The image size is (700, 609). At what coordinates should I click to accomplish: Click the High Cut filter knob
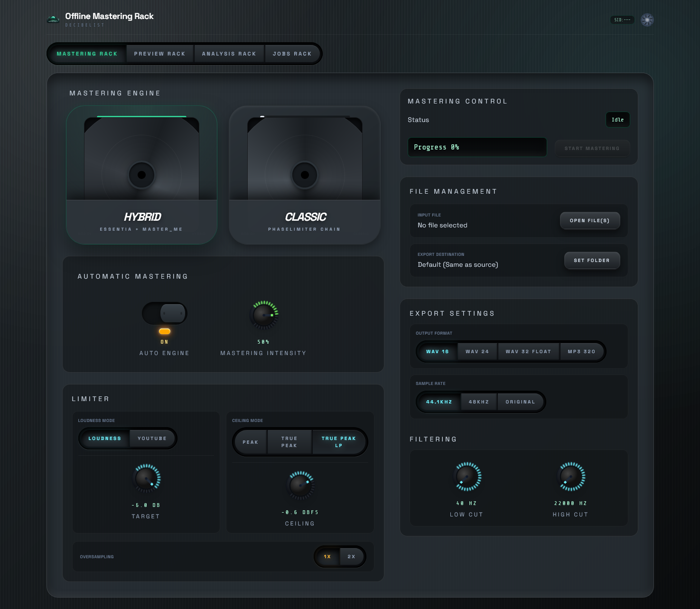571,476
